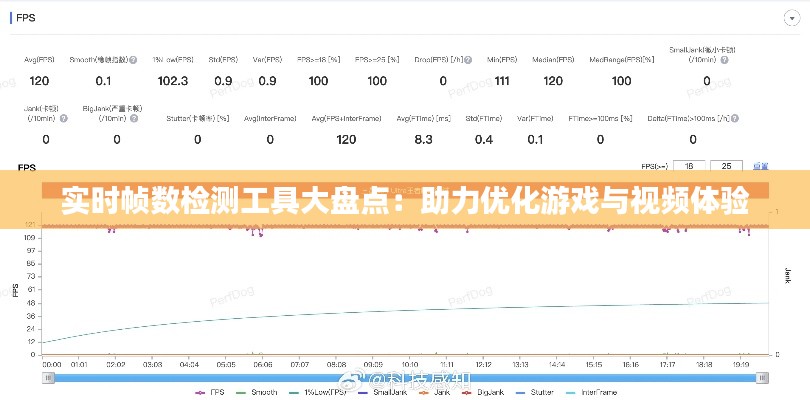Select the Avg(FPS) value 120
810x400 pixels.
[39, 81]
